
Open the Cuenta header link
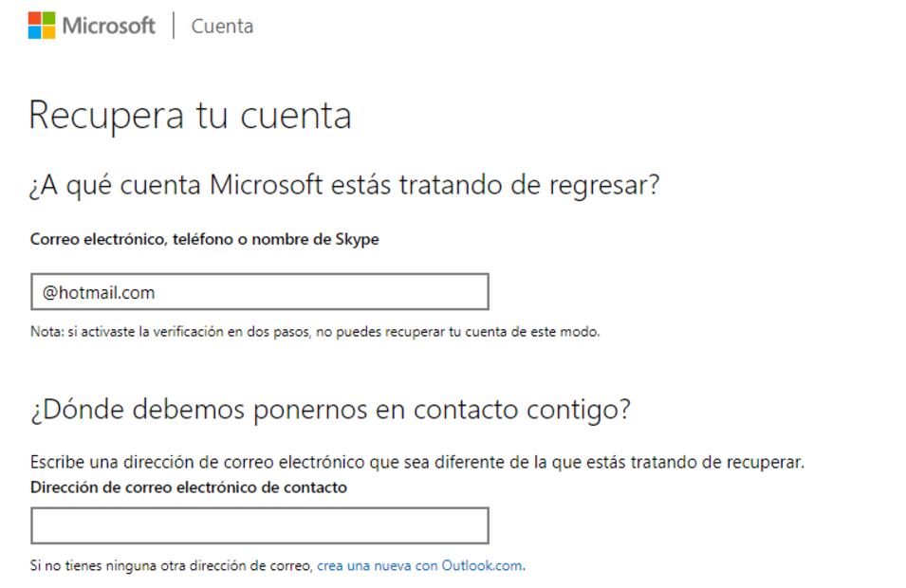point(222,27)
